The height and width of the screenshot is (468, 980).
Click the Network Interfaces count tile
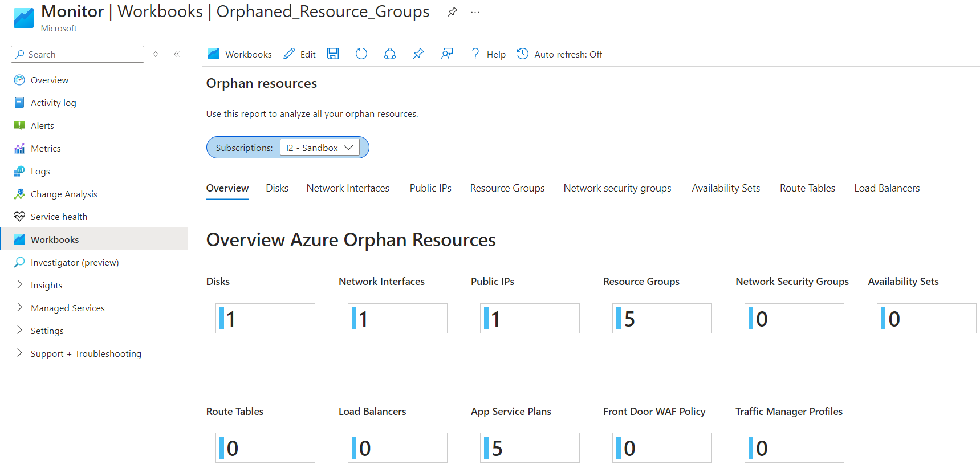[x=397, y=318]
